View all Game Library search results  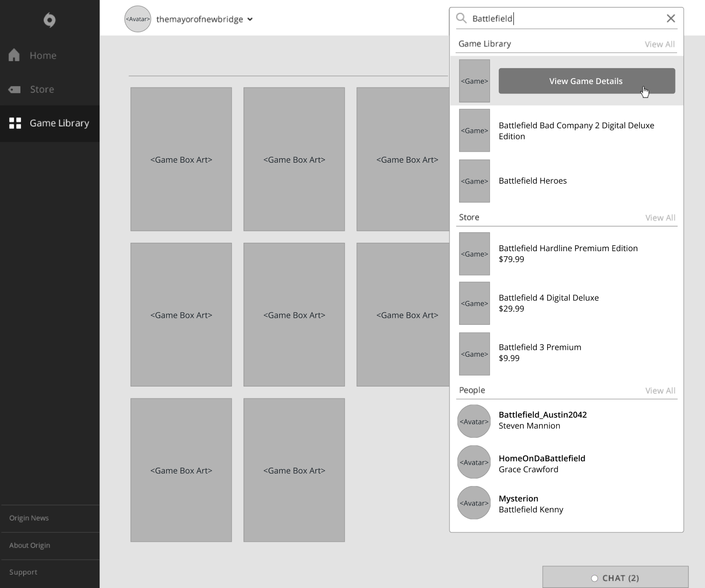click(660, 44)
